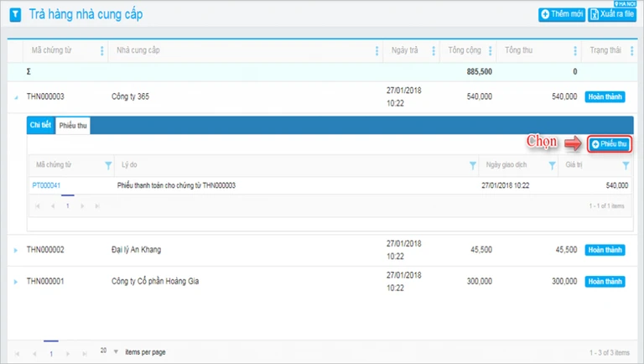
Task: Click the Ngày giao dịch column header
Action: coord(506,164)
